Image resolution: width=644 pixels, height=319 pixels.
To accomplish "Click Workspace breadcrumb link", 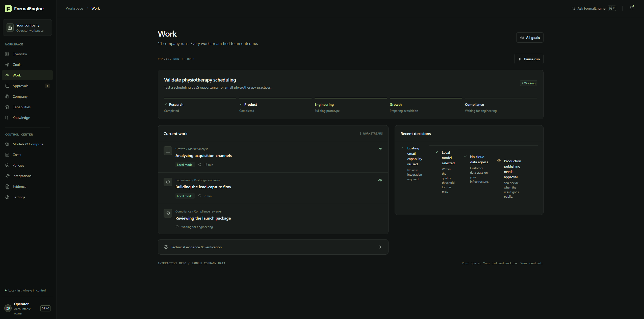I will [x=74, y=8].
